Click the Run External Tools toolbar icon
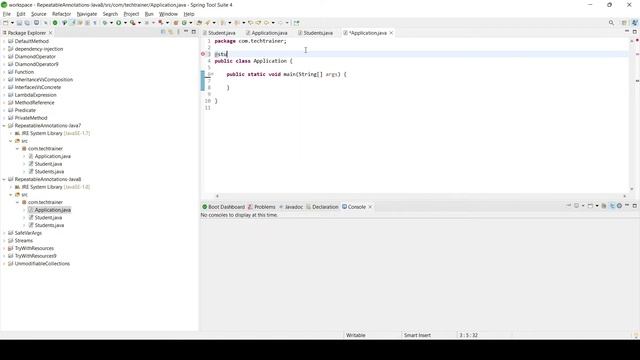This screenshot has width=640, height=360. 133,23
